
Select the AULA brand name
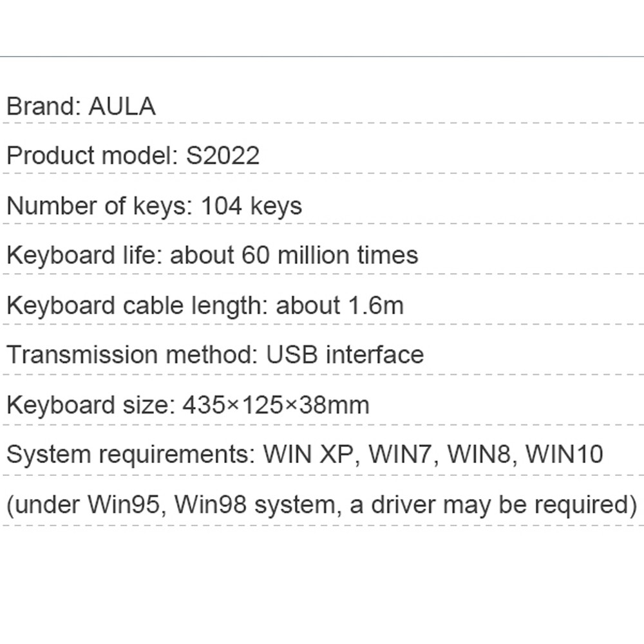pos(122,106)
